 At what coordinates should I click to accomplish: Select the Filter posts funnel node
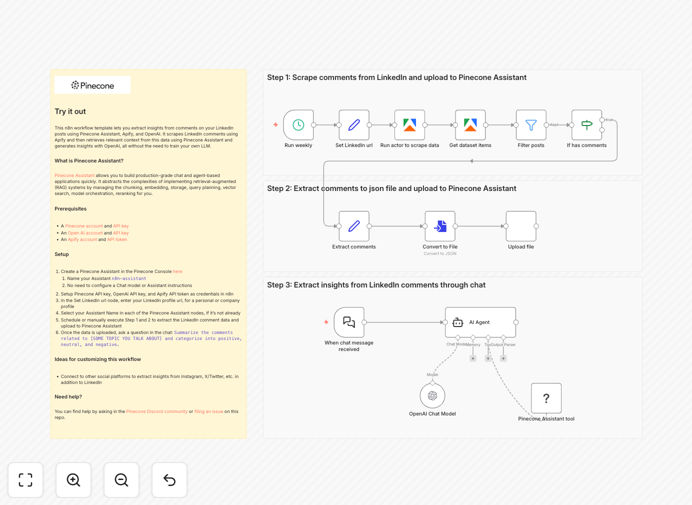[531, 125]
